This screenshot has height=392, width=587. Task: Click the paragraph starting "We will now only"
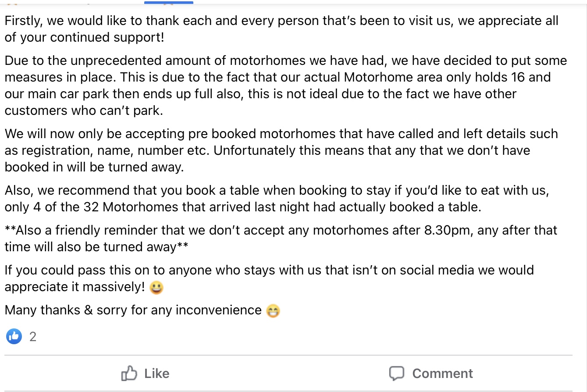click(281, 150)
